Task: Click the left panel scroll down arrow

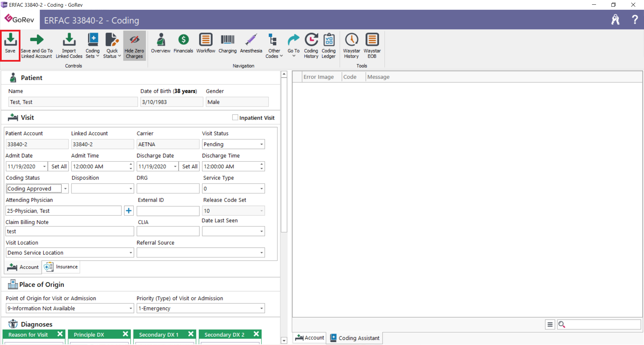Action: tap(284, 341)
